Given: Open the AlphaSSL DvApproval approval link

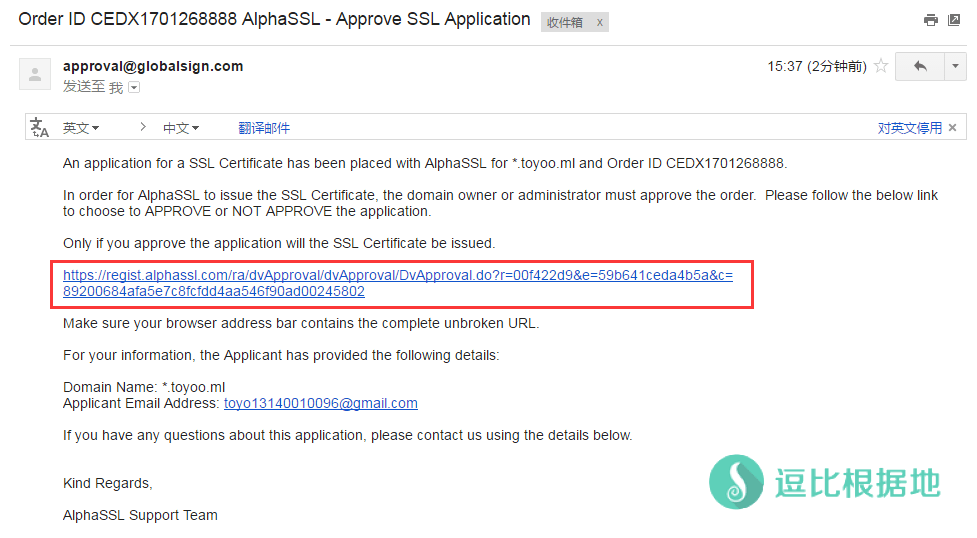Looking at the screenshot, I should (397, 283).
